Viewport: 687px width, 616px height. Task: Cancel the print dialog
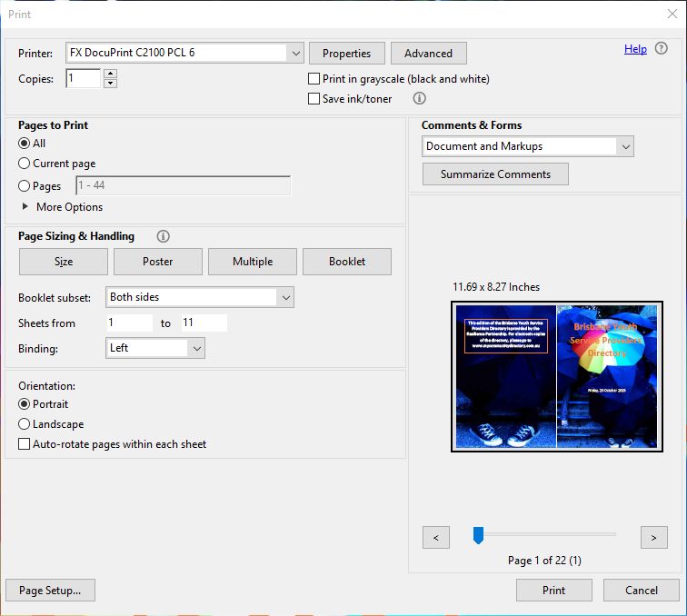[x=642, y=591]
